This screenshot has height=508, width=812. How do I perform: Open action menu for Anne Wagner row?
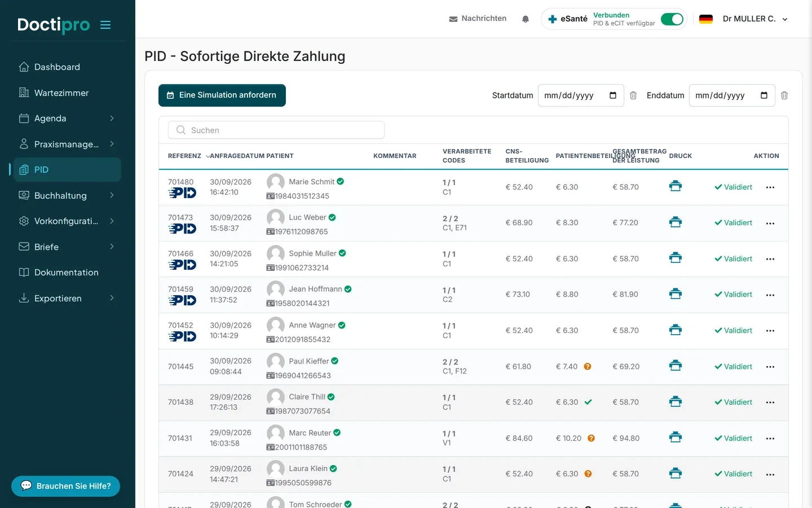[770, 331]
